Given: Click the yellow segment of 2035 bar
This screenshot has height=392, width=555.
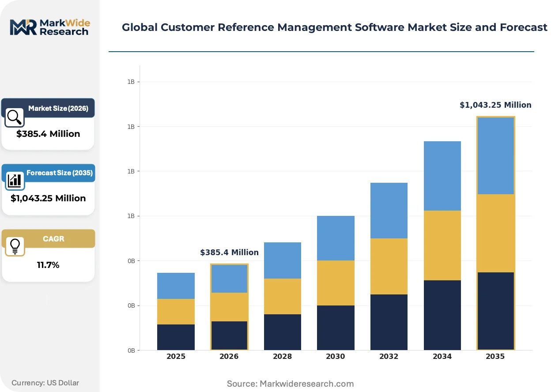Looking at the screenshot, I should coord(495,233).
